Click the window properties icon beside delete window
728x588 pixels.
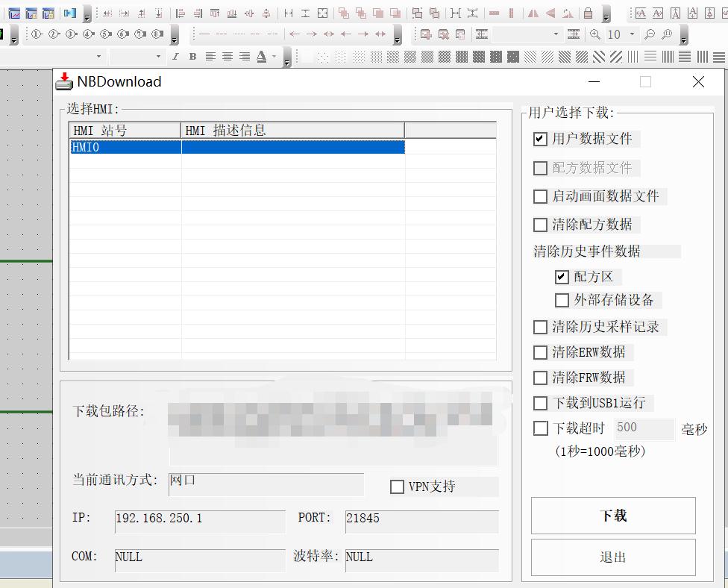(x=460, y=34)
